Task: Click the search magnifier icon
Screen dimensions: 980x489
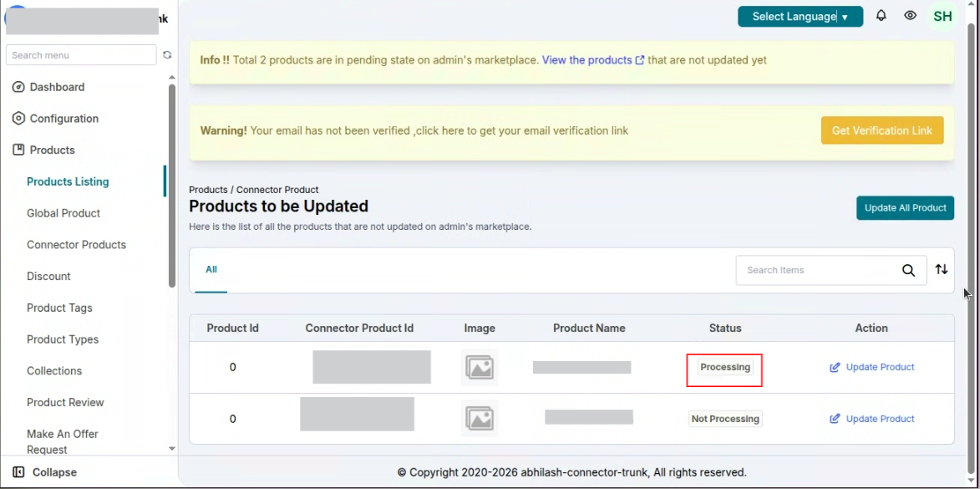Action: pos(908,270)
